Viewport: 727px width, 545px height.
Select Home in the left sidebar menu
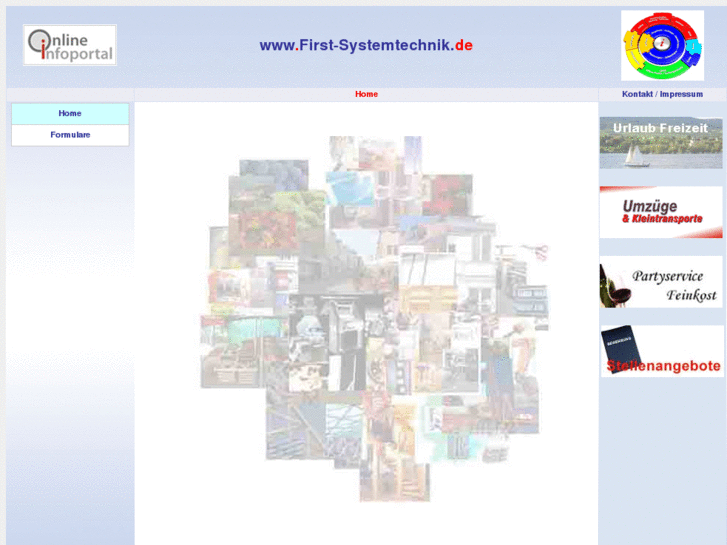70,114
